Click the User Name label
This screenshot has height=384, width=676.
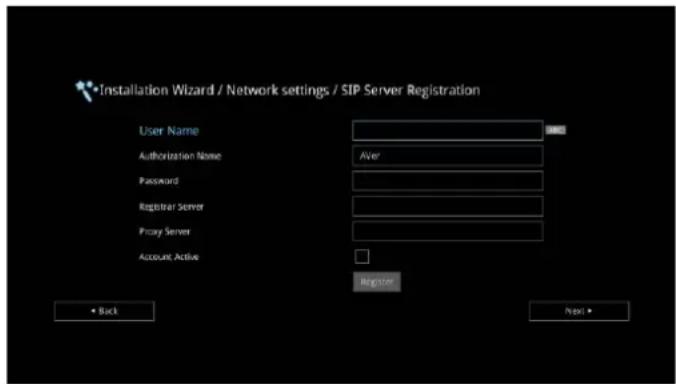169,131
